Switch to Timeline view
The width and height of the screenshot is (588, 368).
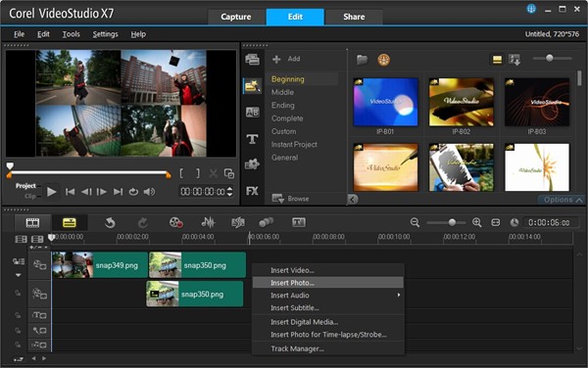pyautogui.click(x=70, y=223)
